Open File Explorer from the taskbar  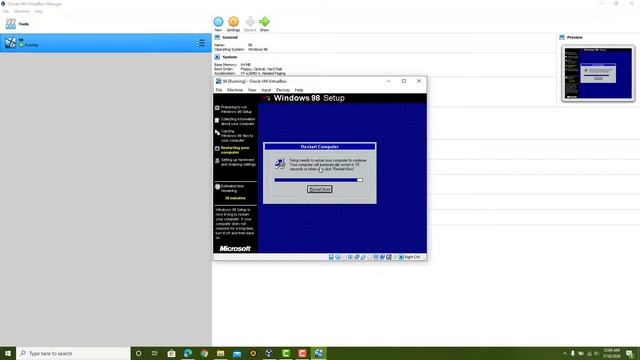220,353
